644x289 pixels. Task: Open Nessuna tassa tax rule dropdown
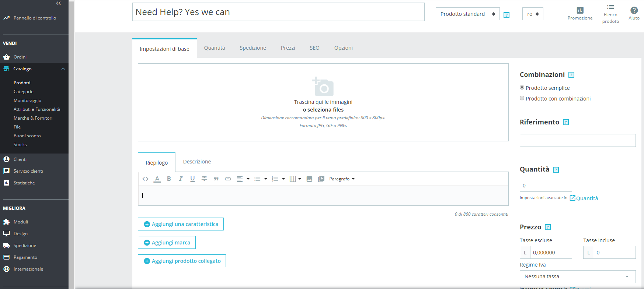(x=578, y=276)
